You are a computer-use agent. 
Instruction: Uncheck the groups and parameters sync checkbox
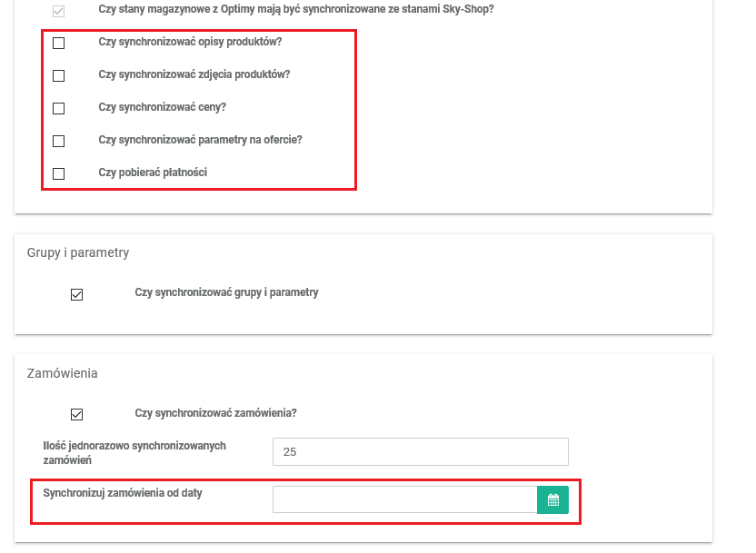76,294
